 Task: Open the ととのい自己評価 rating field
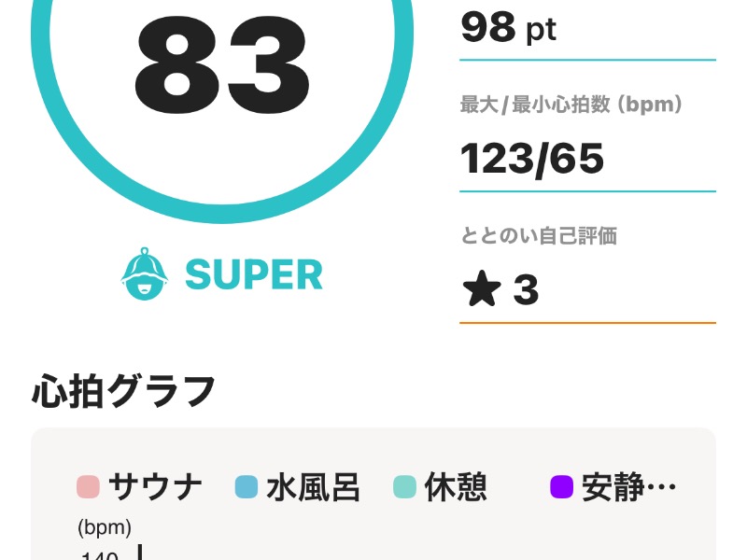tap(587, 273)
